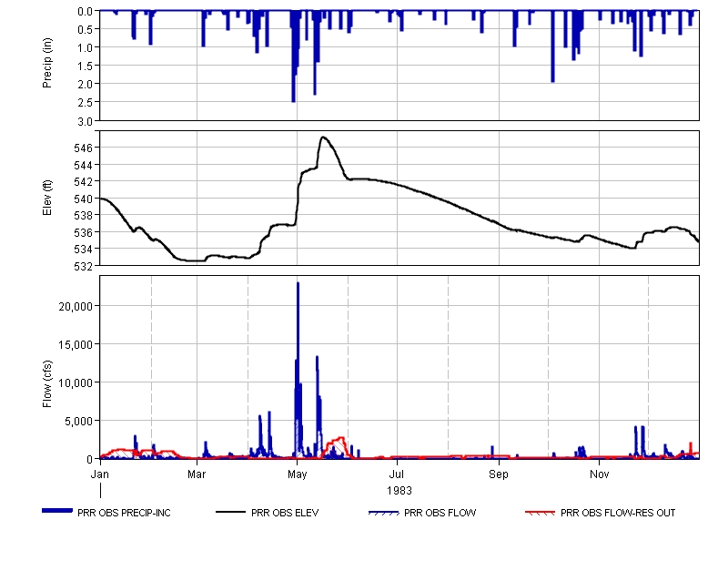Click the blue PRR OBS FLOW legend swatch
Image resolution: width=728 pixels, height=571 pixels.
pyautogui.click(x=384, y=513)
